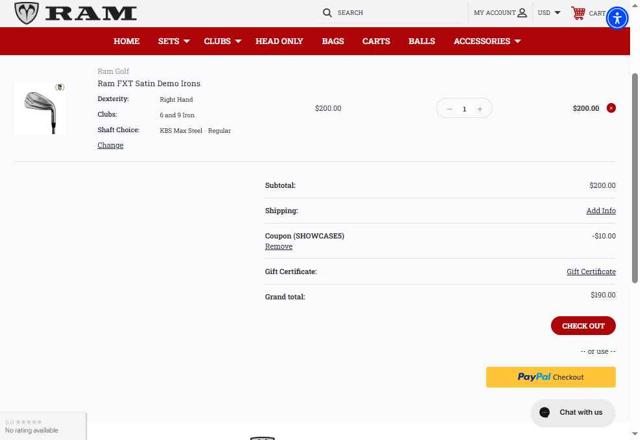The image size is (640, 440).
Task: Click the $190.00 grand total value
Action: [603, 295]
